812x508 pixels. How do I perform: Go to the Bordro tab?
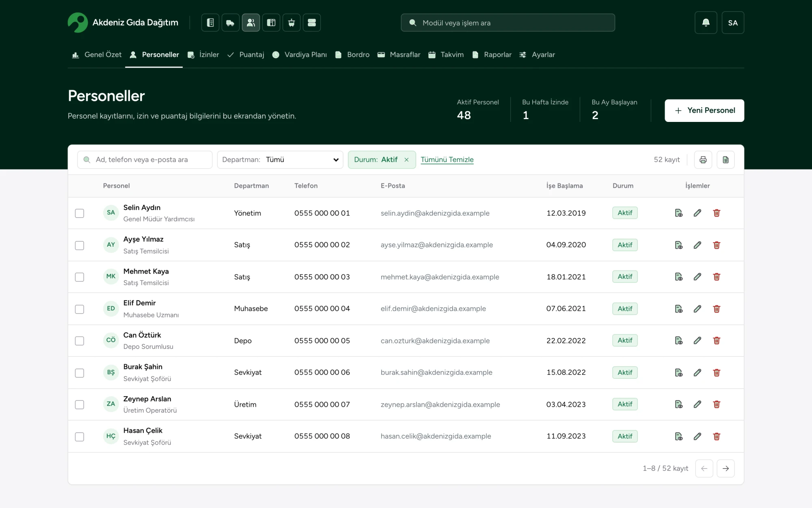click(x=352, y=54)
